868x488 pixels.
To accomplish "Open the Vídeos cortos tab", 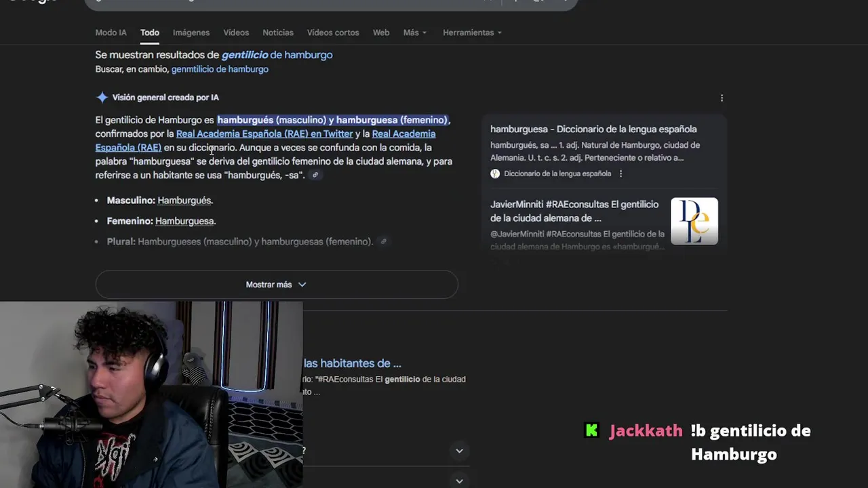I will coord(333,33).
